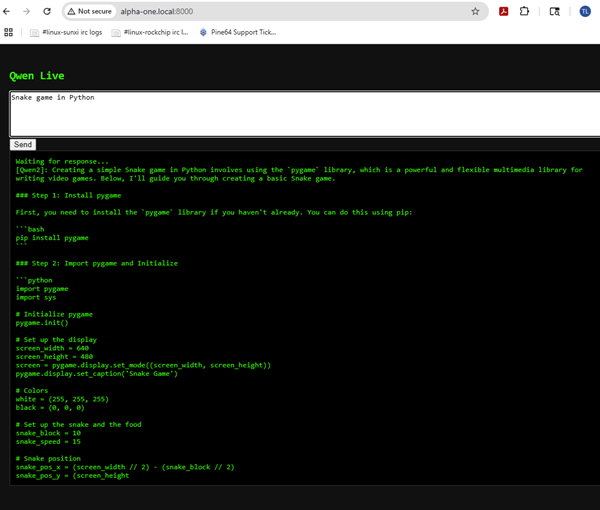Click the '# Colors' comment
This screenshot has width=600, height=510.
[32, 391]
